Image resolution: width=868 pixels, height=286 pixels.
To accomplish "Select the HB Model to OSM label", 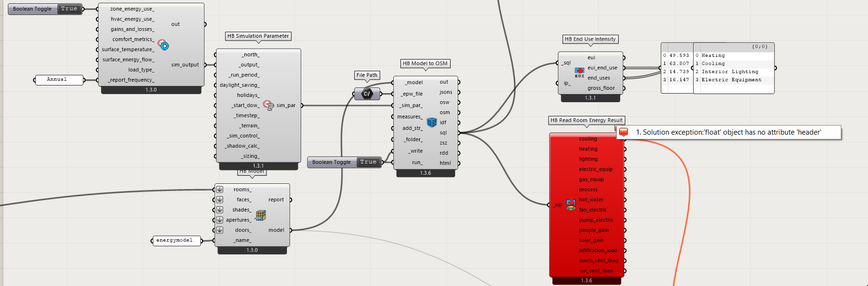I will 425,64.
